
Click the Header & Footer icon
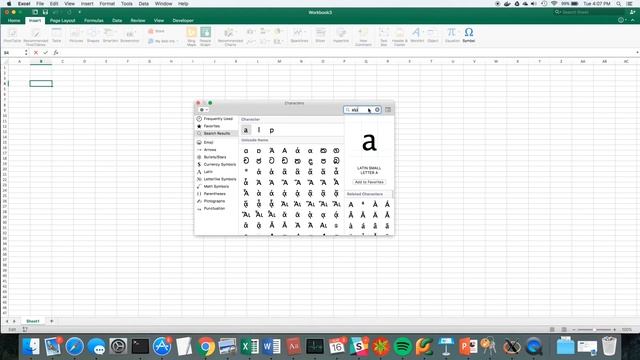[400, 36]
